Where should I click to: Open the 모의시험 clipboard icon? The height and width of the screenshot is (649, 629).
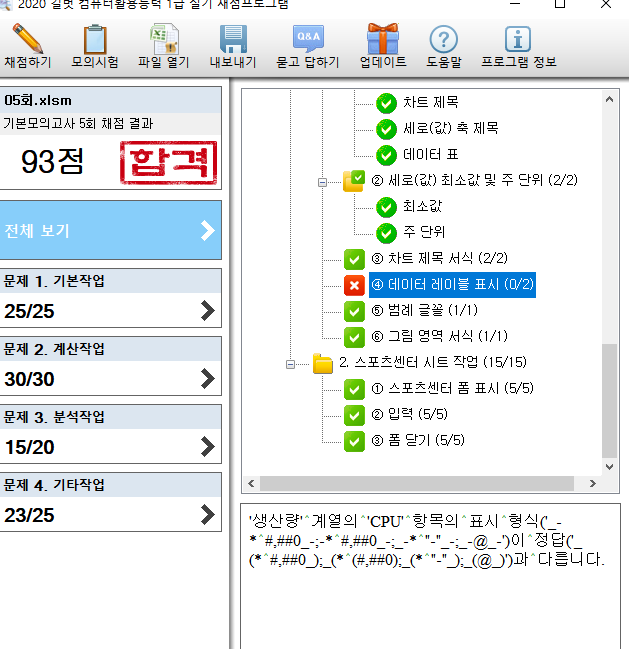95,40
